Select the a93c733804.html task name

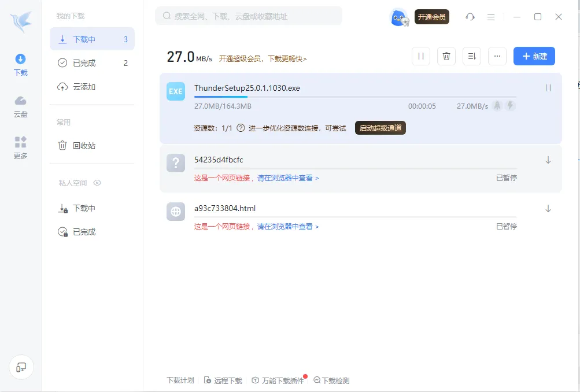coord(225,208)
